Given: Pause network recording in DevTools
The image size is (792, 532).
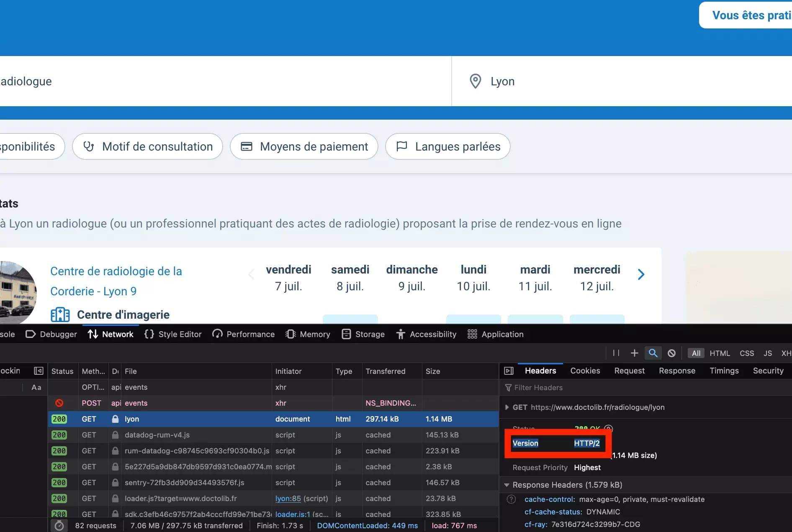Looking at the screenshot, I should click(615, 353).
